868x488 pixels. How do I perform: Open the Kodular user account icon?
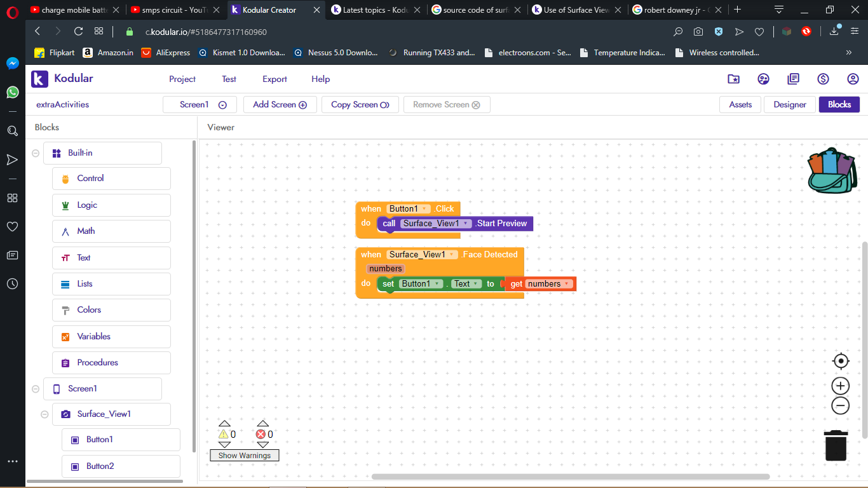[853, 79]
